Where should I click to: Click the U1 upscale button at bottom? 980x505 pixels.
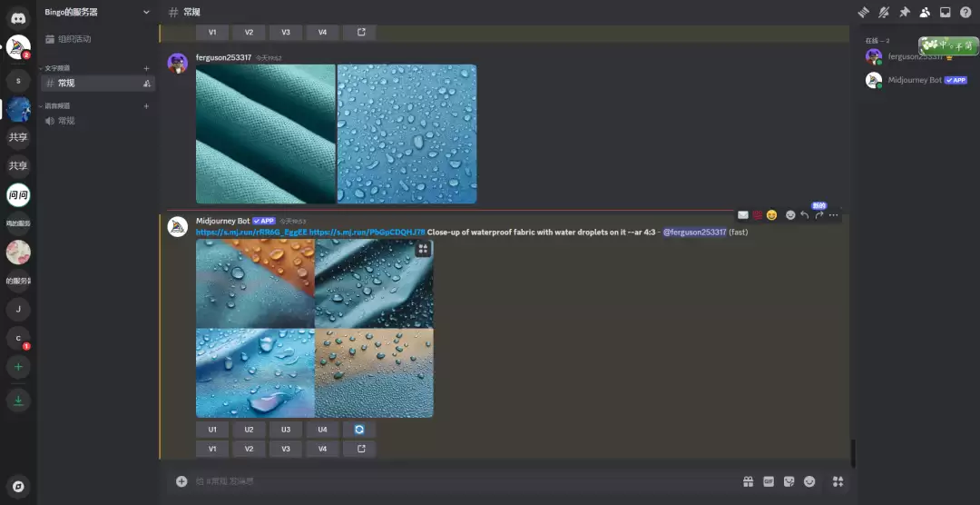tap(212, 430)
